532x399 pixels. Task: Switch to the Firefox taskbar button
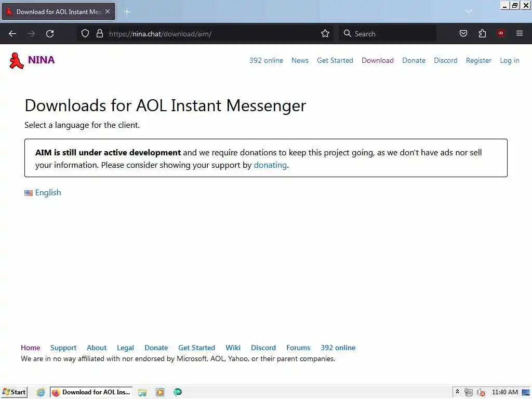(91, 392)
